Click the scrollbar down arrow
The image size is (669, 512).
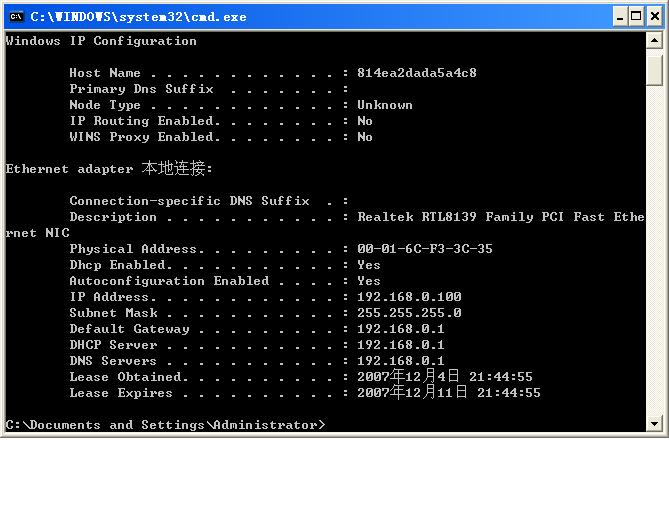click(x=654, y=424)
